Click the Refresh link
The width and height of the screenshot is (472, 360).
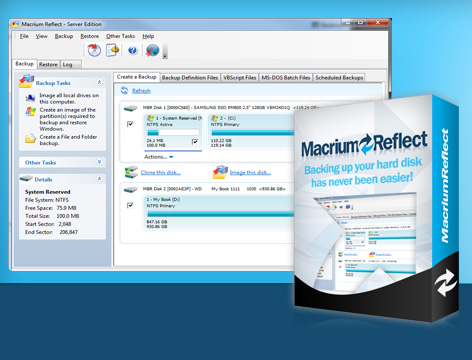pos(141,91)
